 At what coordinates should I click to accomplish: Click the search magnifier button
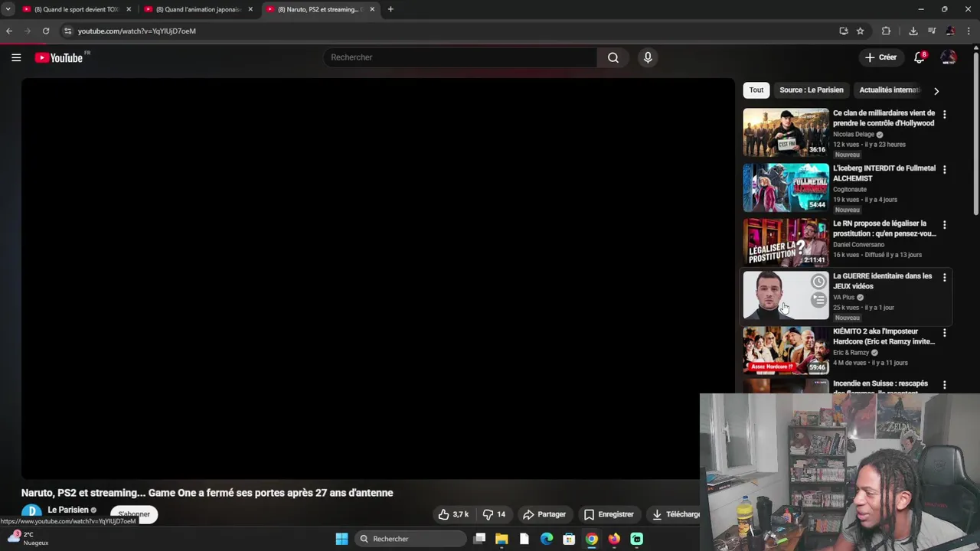(613, 57)
